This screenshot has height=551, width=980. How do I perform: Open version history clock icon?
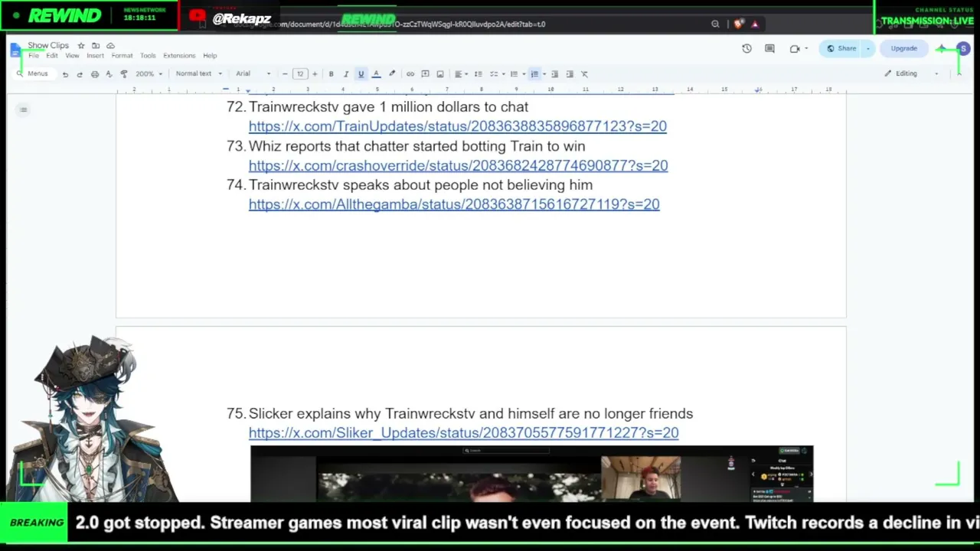pos(747,48)
